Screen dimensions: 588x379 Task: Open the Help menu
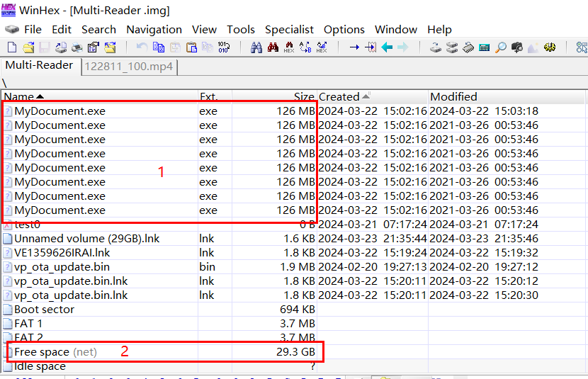(439, 30)
